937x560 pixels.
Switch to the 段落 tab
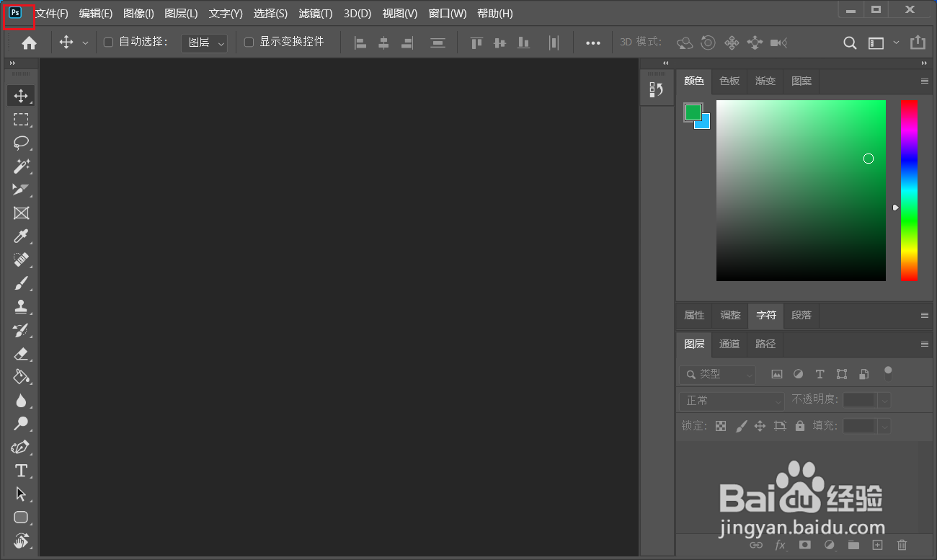[801, 316]
